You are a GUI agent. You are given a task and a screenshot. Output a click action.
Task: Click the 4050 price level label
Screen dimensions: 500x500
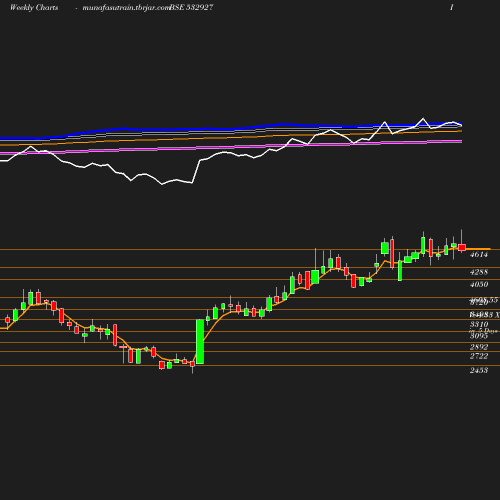click(479, 285)
